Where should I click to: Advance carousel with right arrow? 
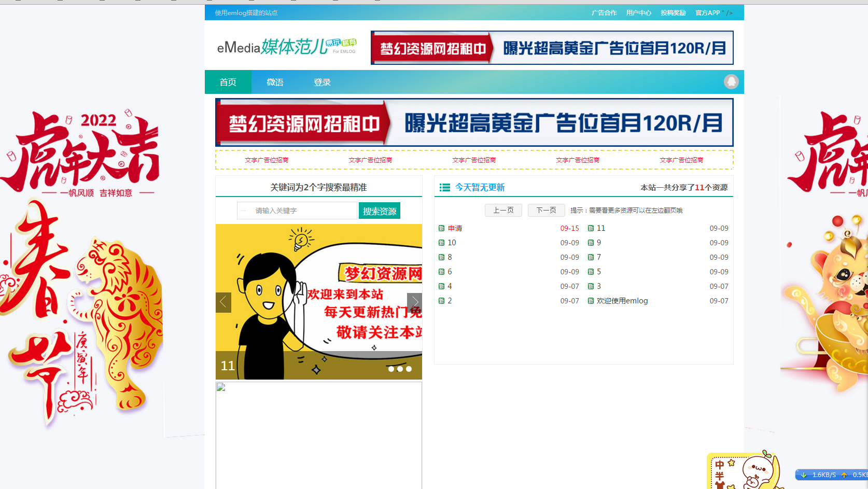click(414, 302)
